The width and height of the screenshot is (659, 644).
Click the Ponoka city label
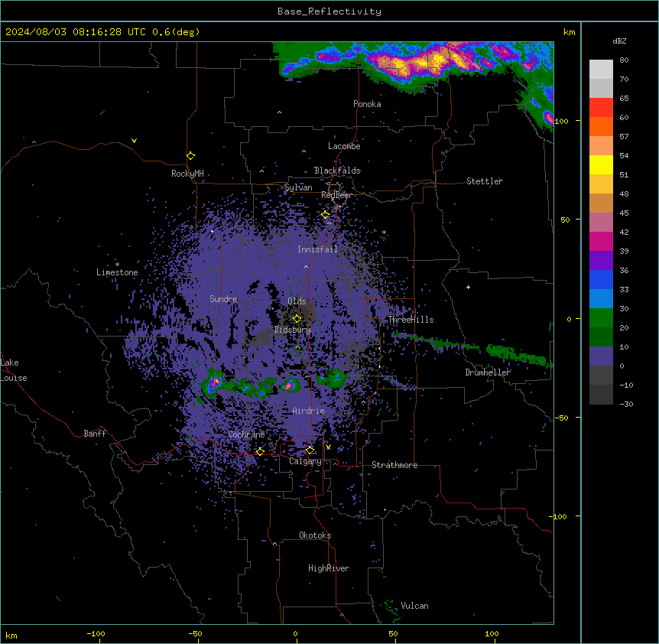tap(367, 104)
